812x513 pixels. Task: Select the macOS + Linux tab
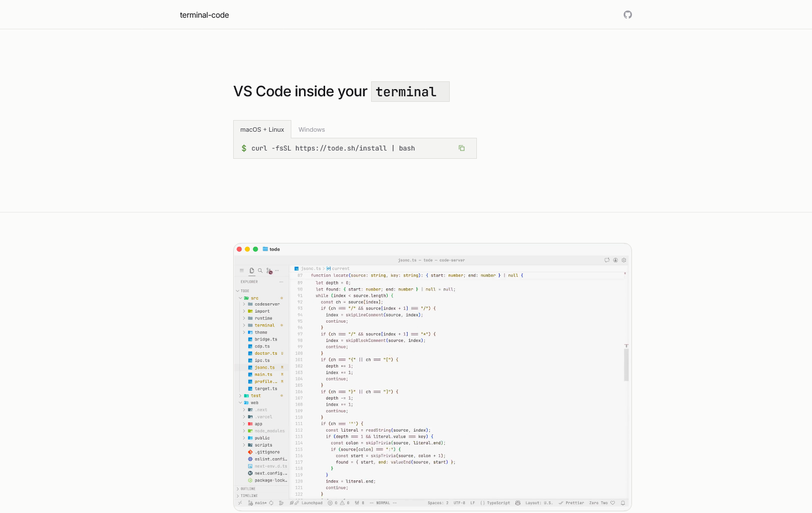262,129
